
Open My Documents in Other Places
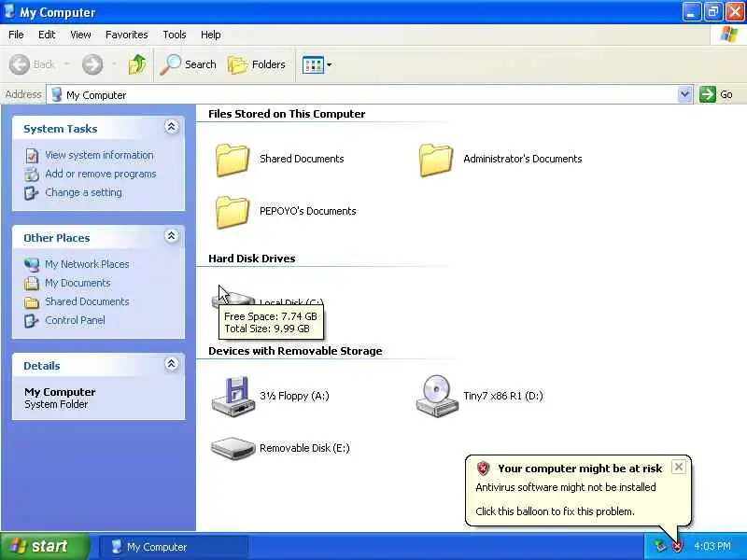(x=78, y=283)
